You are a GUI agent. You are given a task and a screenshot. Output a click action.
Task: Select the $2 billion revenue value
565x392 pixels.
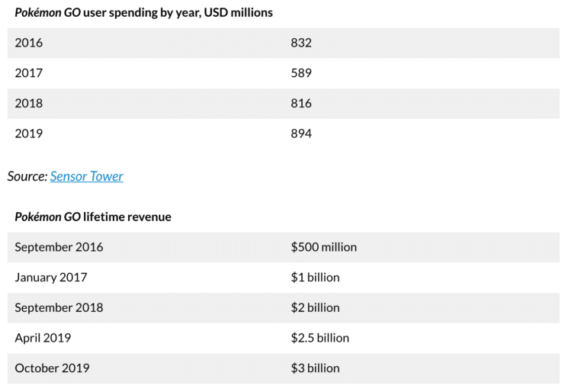315,307
